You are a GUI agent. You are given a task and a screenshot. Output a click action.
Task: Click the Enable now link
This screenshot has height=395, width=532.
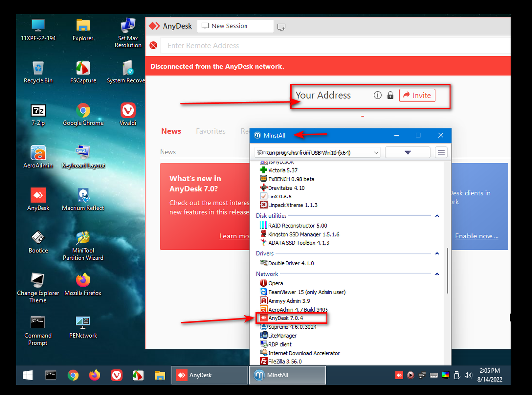tap(477, 236)
